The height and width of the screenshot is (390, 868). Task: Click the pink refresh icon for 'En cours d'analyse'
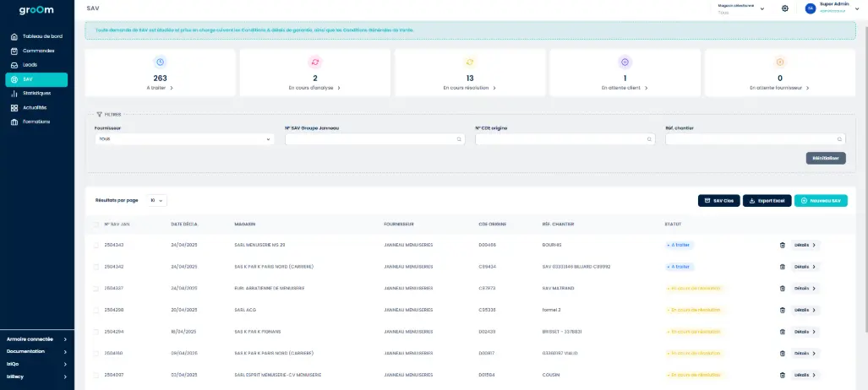[x=315, y=62]
